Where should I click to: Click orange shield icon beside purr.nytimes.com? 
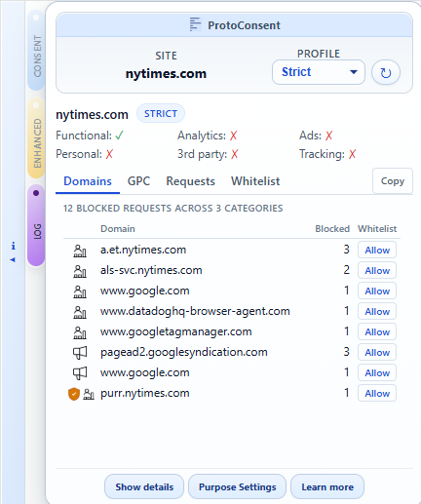(74, 394)
